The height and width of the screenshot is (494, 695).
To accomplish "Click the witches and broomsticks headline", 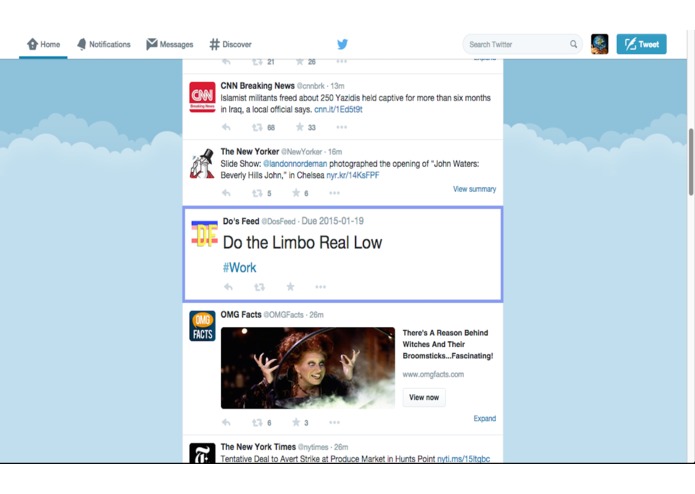I will click(448, 344).
